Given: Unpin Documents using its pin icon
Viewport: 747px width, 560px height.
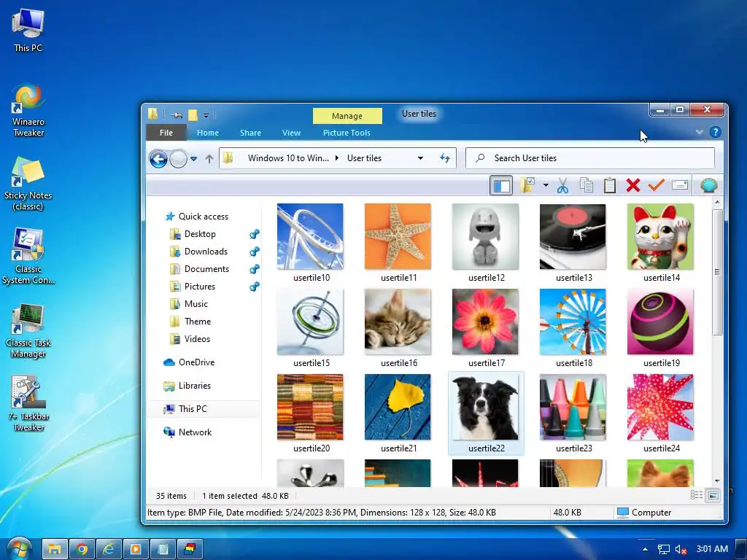Looking at the screenshot, I should (x=255, y=269).
